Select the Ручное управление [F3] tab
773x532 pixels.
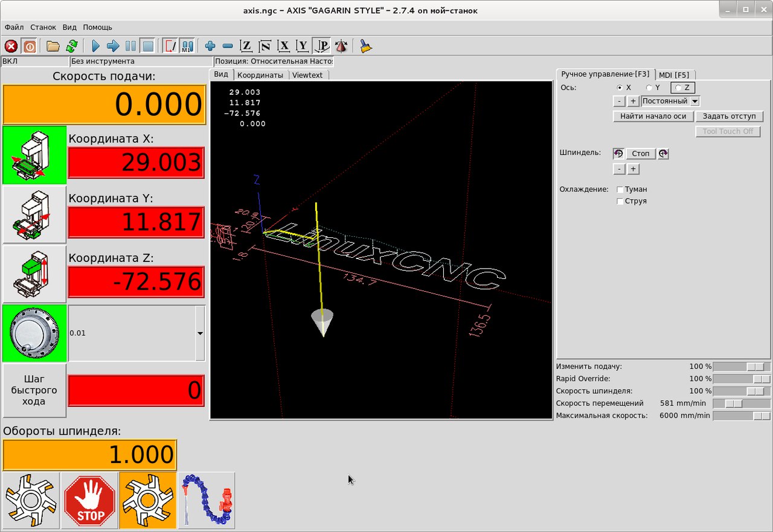point(605,74)
